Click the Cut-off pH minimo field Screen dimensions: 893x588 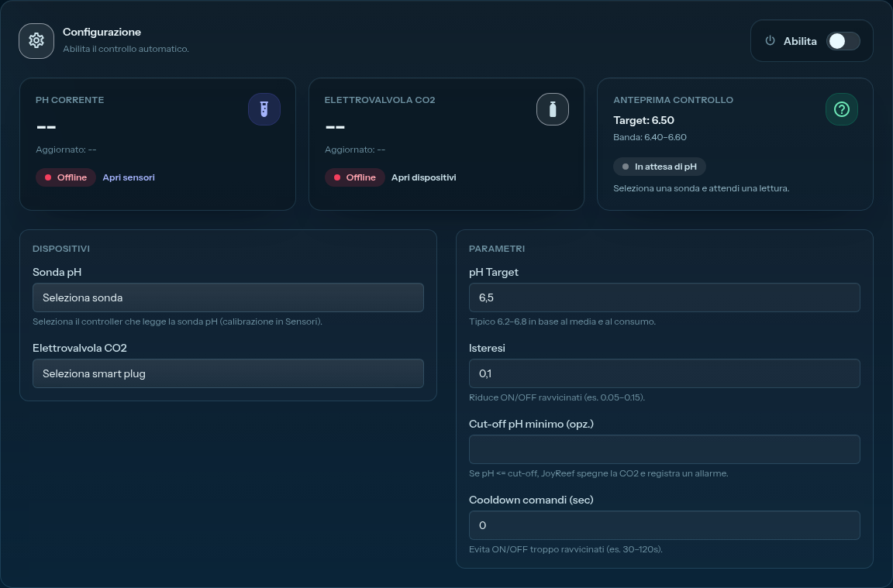coord(664,449)
